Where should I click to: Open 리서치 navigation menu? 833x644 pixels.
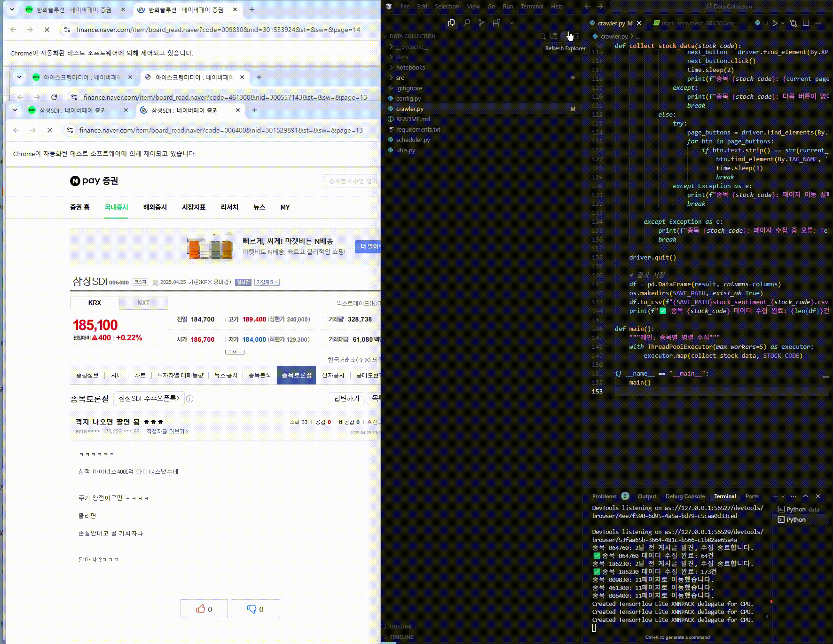tap(229, 207)
